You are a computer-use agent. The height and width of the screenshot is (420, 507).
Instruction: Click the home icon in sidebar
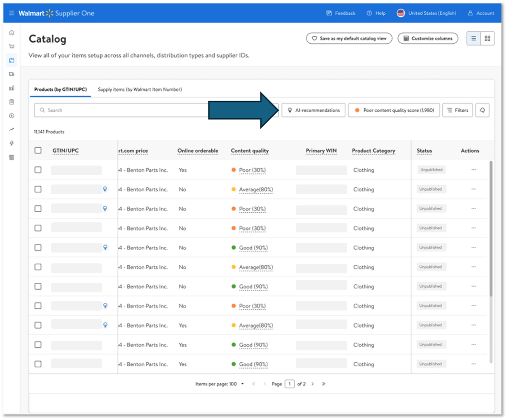point(12,33)
